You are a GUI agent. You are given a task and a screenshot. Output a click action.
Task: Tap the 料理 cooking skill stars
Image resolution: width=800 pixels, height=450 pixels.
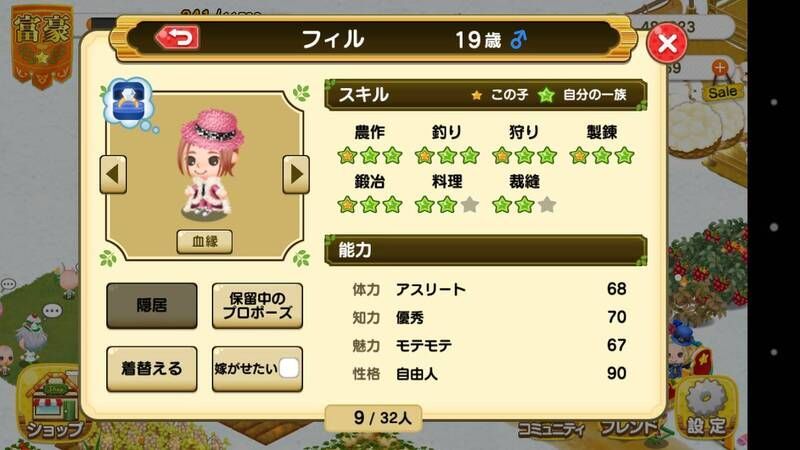point(447,205)
